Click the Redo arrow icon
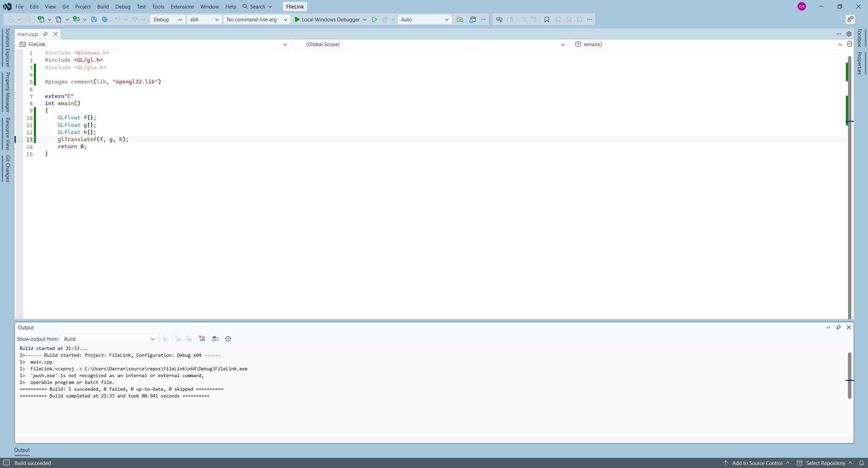The image size is (868, 468). 135,19
